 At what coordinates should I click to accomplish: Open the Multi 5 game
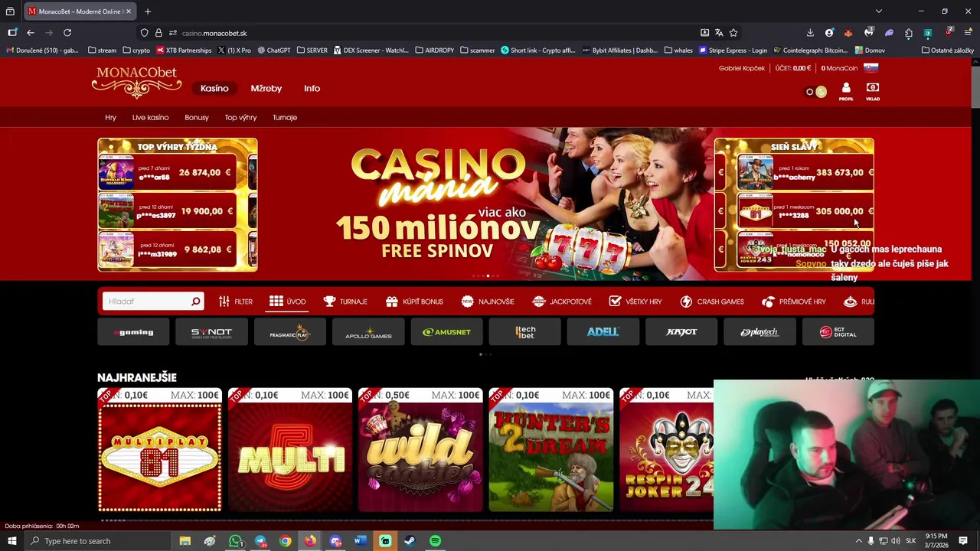pyautogui.click(x=290, y=450)
